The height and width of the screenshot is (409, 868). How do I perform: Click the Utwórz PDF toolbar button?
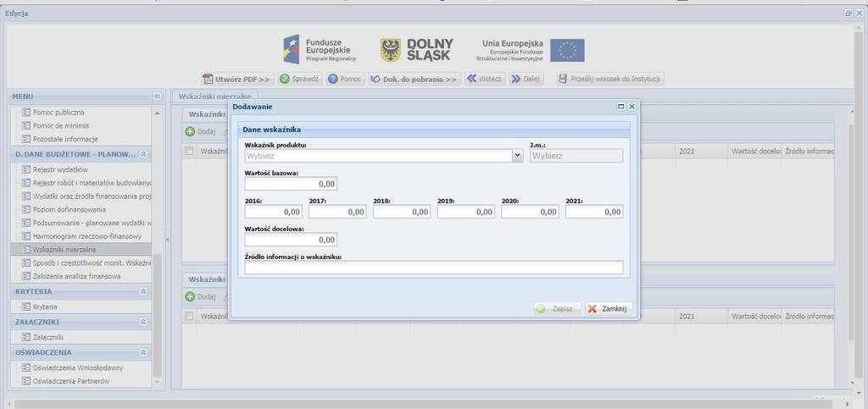tap(237, 79)
